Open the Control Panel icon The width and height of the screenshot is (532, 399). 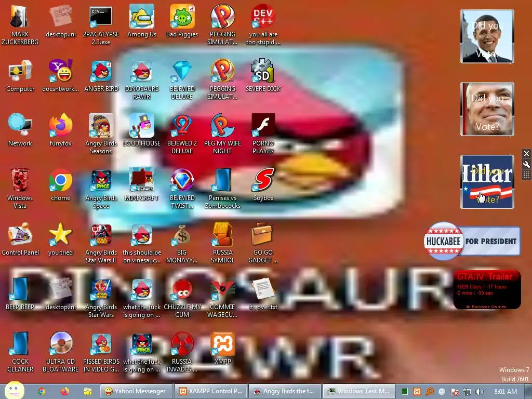coord(20,240)
